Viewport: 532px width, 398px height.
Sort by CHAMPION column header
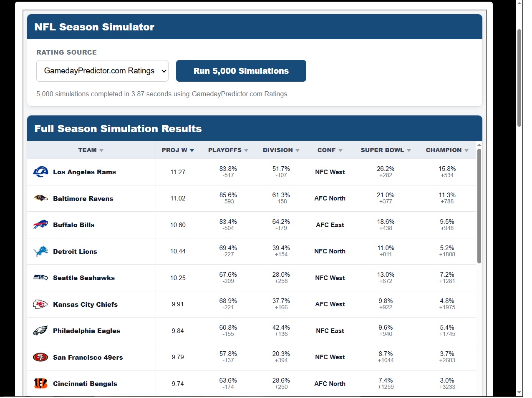tap(447, 150)
